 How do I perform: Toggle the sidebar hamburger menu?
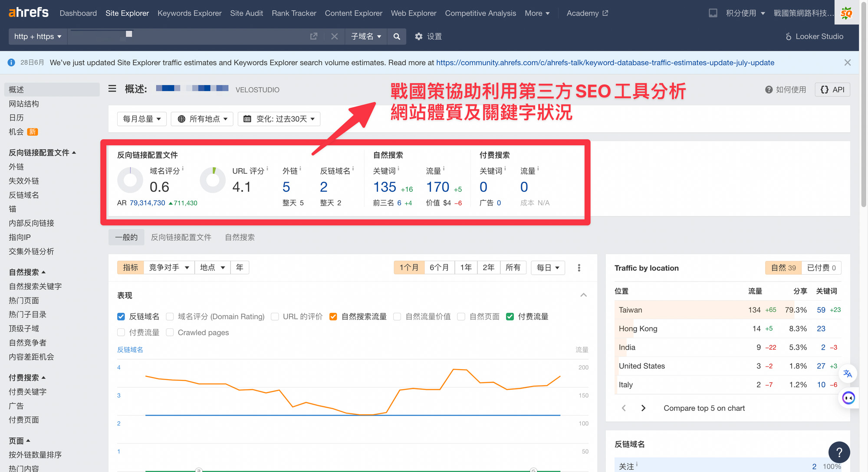point(112,89)
